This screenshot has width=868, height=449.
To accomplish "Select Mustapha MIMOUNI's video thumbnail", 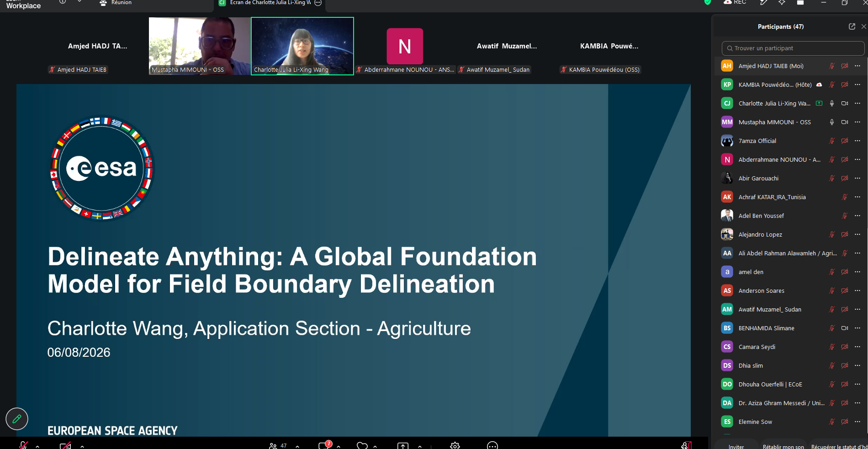I will click(200, 46).
